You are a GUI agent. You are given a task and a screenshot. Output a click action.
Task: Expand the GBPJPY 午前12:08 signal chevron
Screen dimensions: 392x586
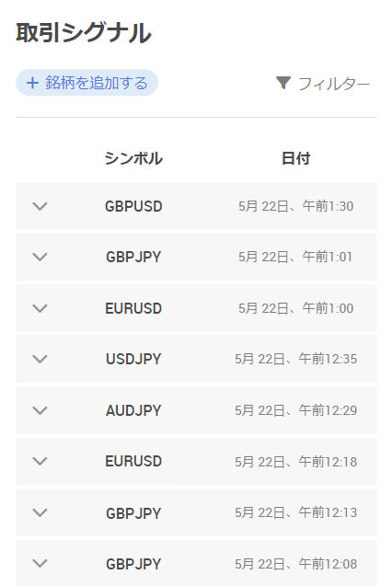[x=40, y=563]
